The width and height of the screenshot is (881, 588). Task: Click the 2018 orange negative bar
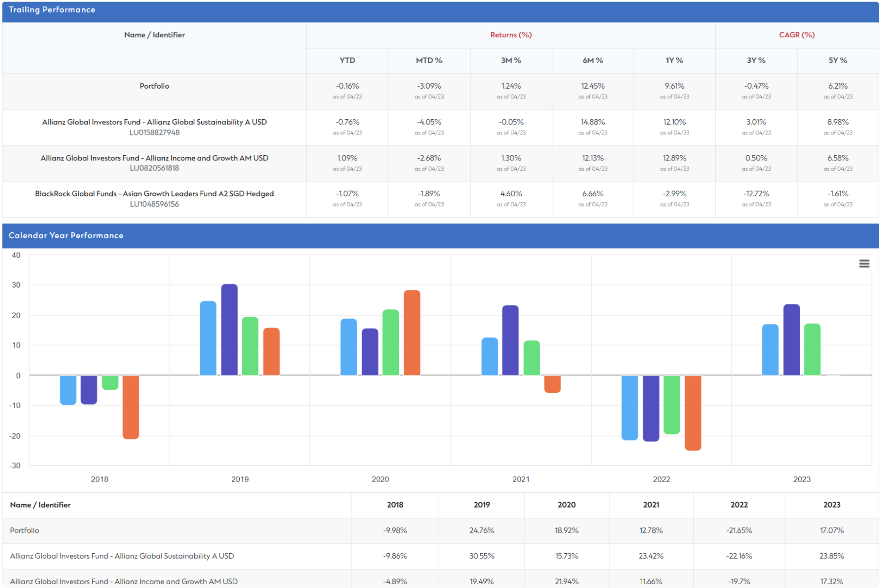[x=131, y=407]
